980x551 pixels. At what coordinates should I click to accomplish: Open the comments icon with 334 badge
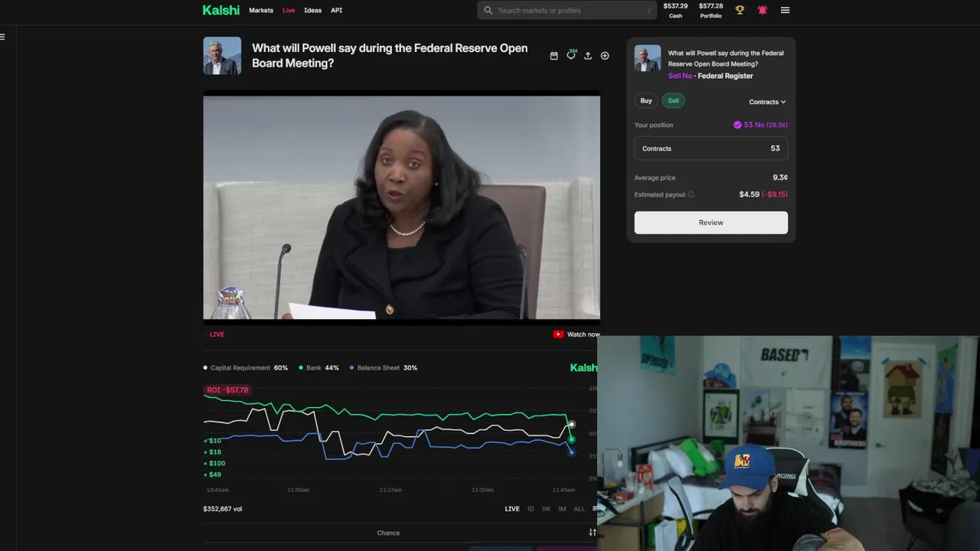(571, 55)
